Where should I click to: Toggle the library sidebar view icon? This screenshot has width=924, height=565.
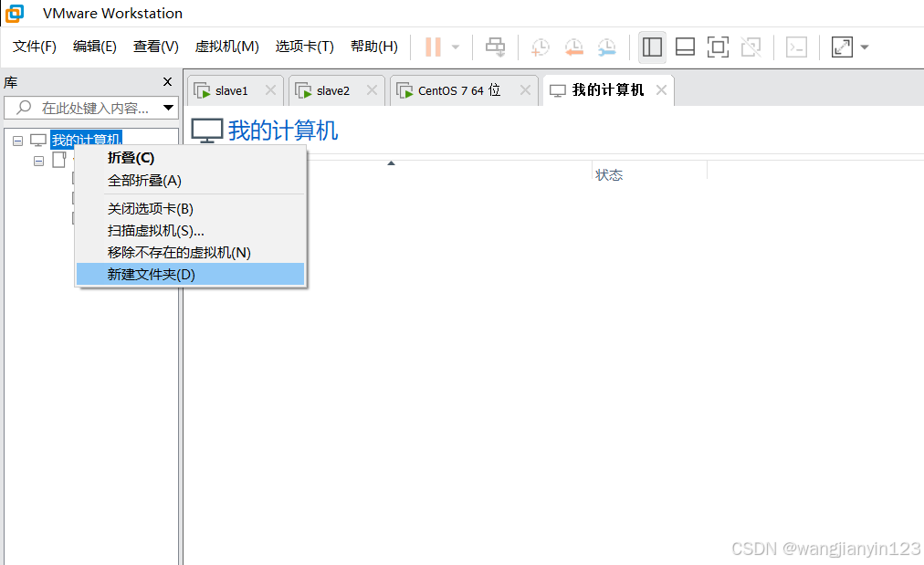coord(652,47)
